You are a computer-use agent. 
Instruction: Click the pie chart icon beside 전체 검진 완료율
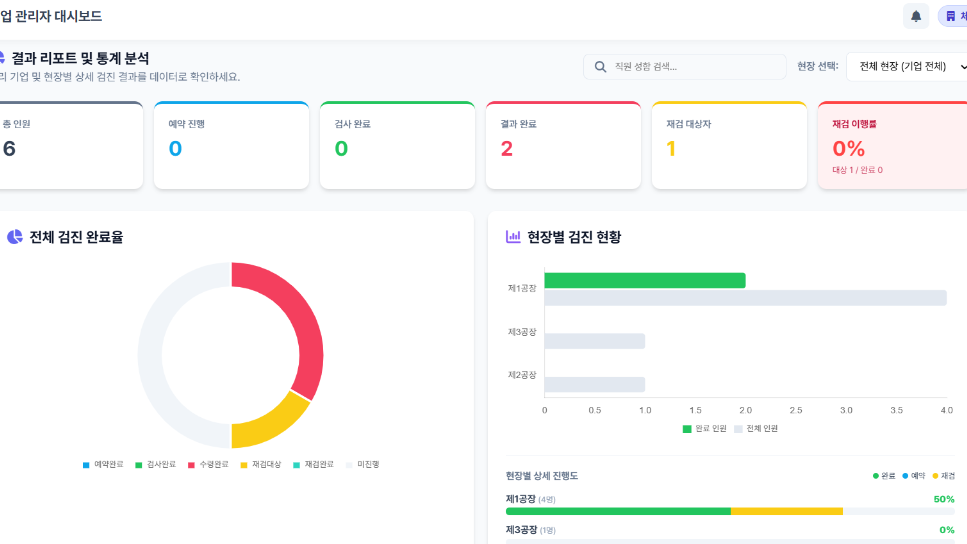[x=14, y=237]
